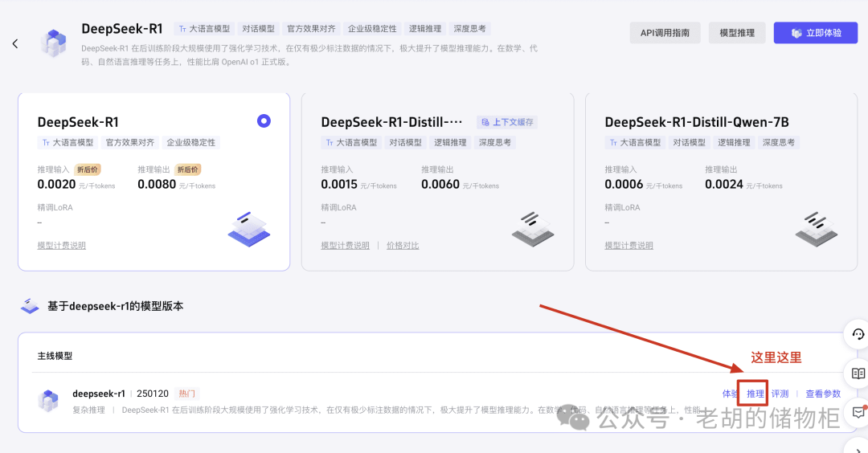Click the 0.0020 input price value
Image resolution: width=868 pixels, height=453 pixels.
(56, 184)
